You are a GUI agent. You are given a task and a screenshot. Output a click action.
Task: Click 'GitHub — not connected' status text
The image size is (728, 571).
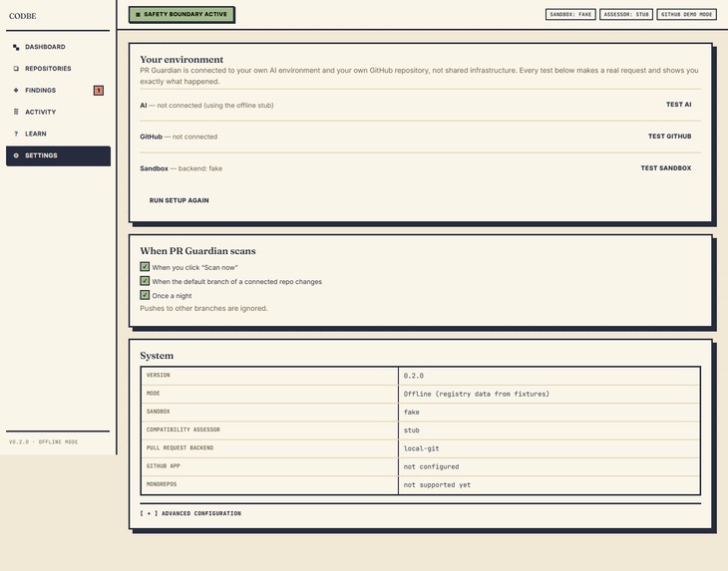(x=179, y=137)
